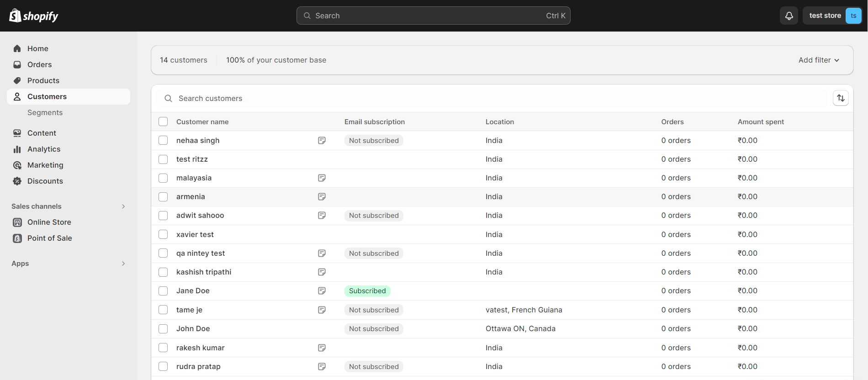868x380 pixels.
Task: Click vatest, French Guiana location
Action: [x=524, y=310]
